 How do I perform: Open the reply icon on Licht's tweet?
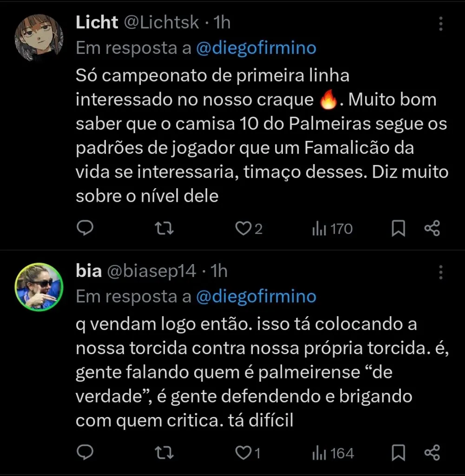coord(85,228)
